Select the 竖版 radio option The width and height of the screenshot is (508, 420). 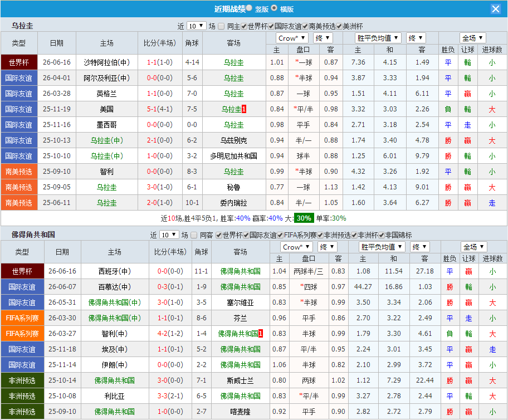[249, 8]
